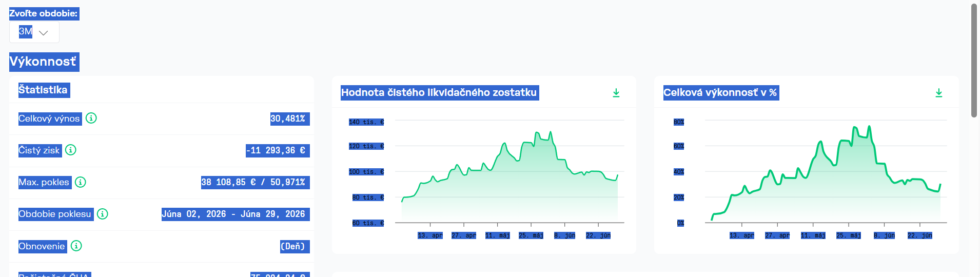Click info icon next to Obdobie poklesu
The width and height of the screenshot is (980, 277).
click(103, 214)
